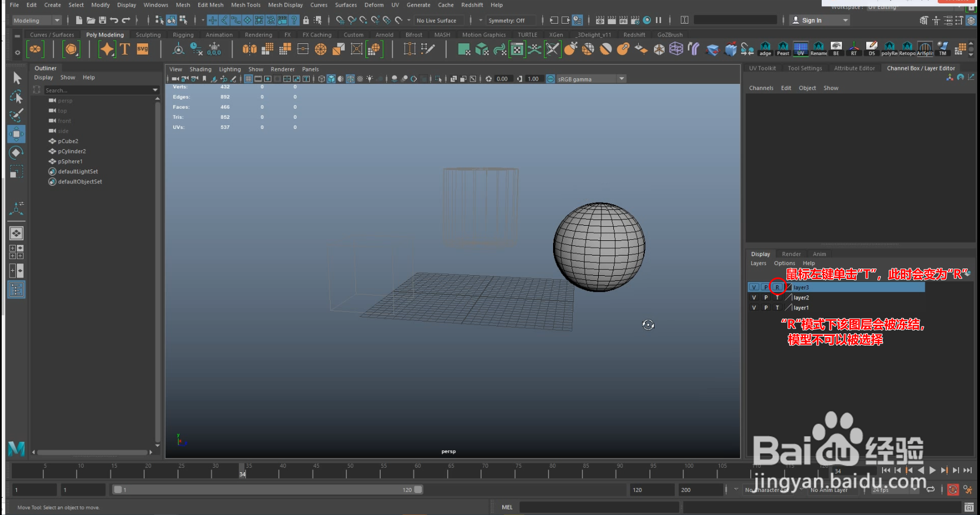
Task: Click the time slider current frame marker 34
Action: pos(242,471)
